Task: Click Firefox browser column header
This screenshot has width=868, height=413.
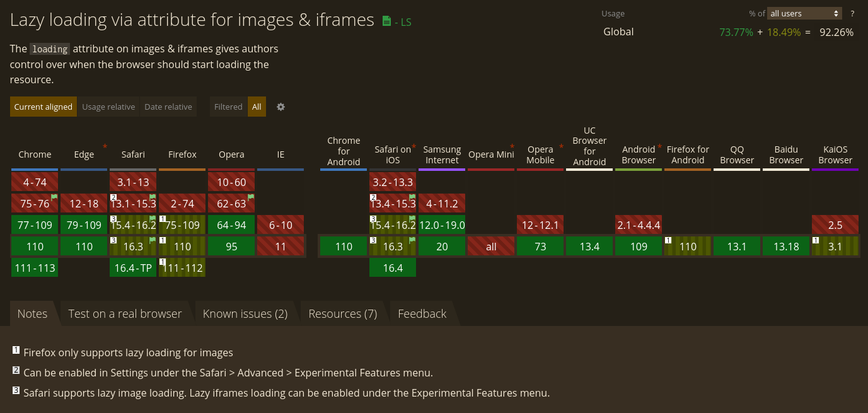Action: point(182,154)
